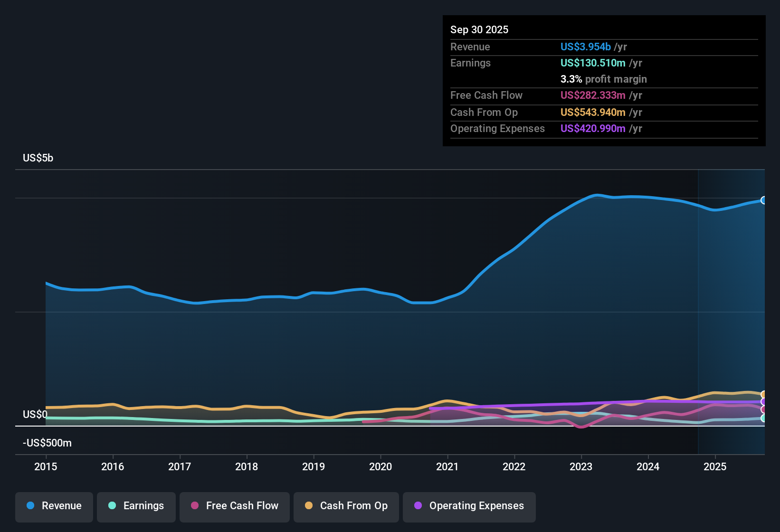Expand the Cash From Op legend entry
Image resolution: width=780 pixels, height=532 pixels.
346,506
